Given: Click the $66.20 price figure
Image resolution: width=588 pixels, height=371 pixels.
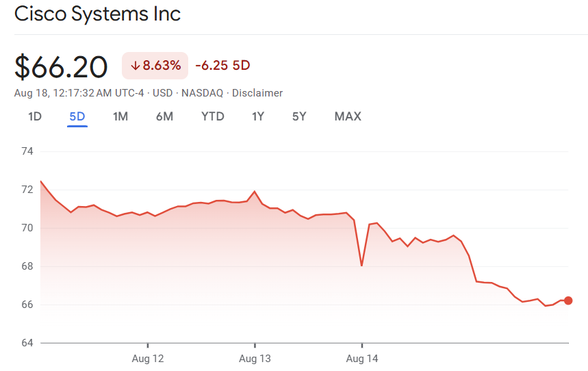Looking at the screenshot, I should [x=61, y=67].
